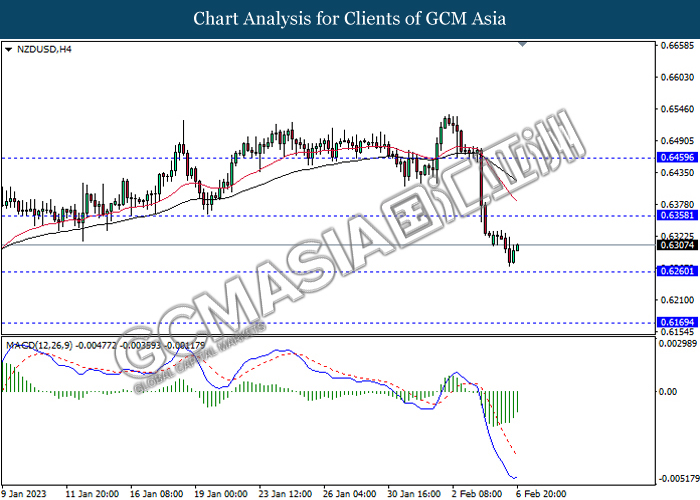Click the 0.66585 value on the price scale
700x500 pixels.
[x=677, y=46]
